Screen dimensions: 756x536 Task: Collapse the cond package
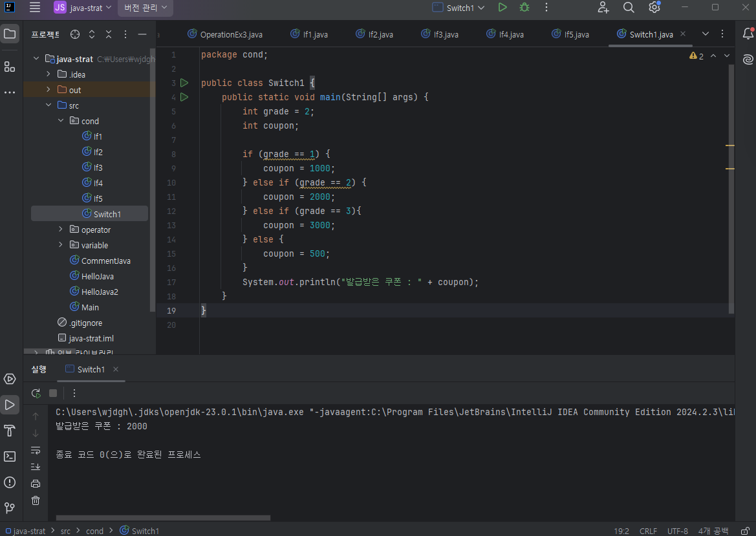click(x=61, y=120)
